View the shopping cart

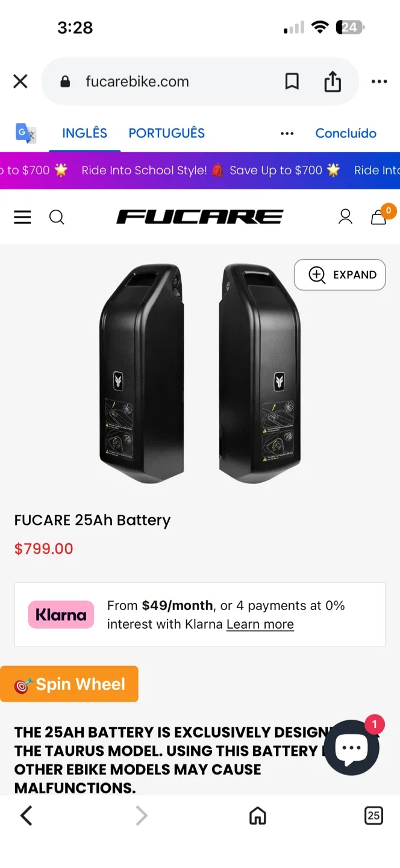tap(379, 217)
